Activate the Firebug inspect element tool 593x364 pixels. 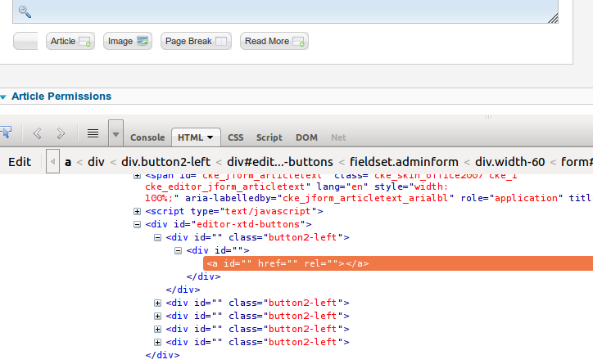6,133
